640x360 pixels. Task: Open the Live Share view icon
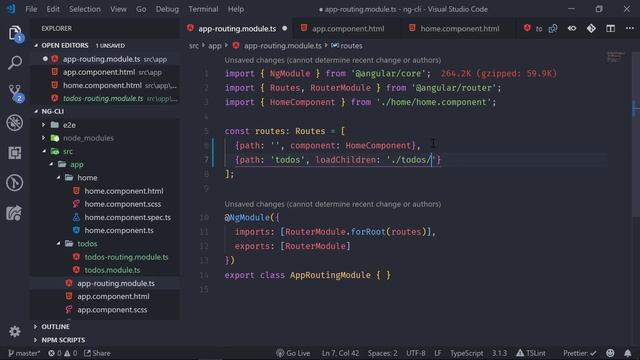14,213
